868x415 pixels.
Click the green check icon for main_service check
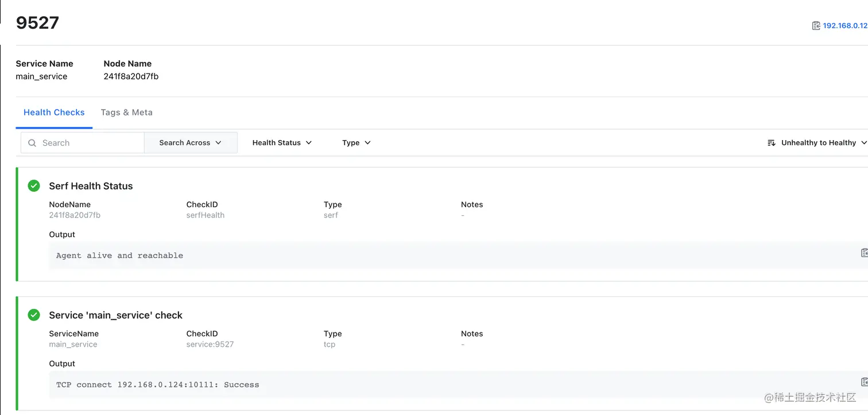pyautogui.click(x=34, y=315)
